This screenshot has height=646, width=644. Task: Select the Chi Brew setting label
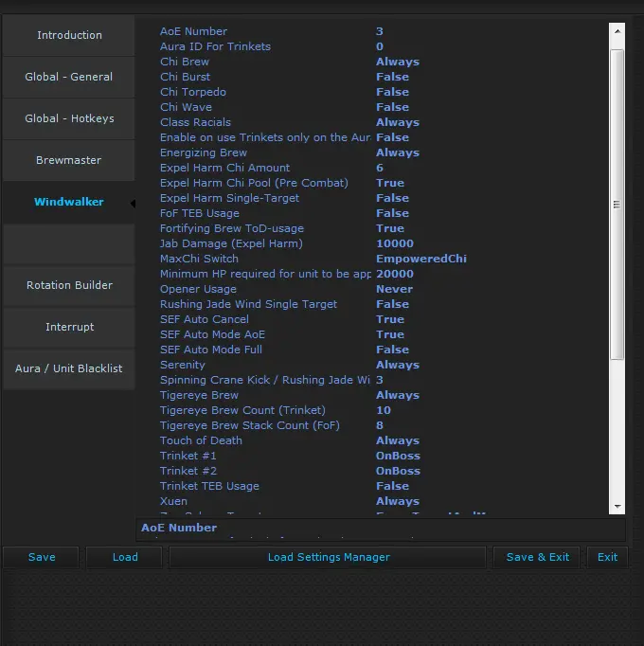tap(184, 62)
